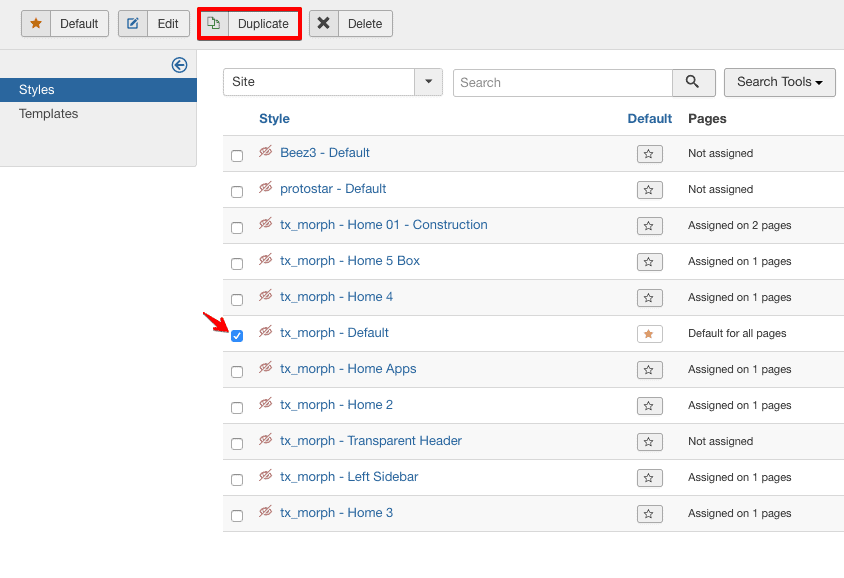
Task: Check the protostar - Default checkbox
Action: click(x=237, y=192)
